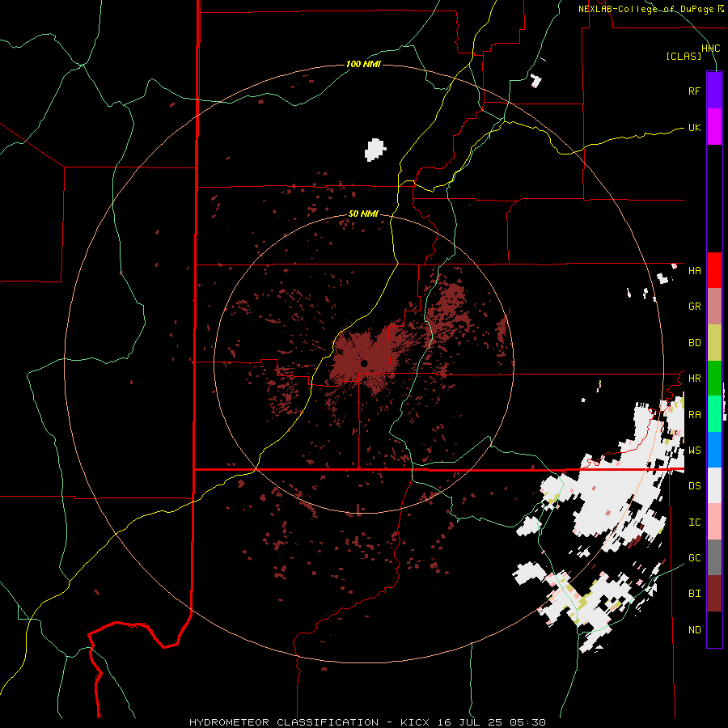Click the 'BI' legend label
The height and width of the screenshot is (728, 728).
pos(694,594)
